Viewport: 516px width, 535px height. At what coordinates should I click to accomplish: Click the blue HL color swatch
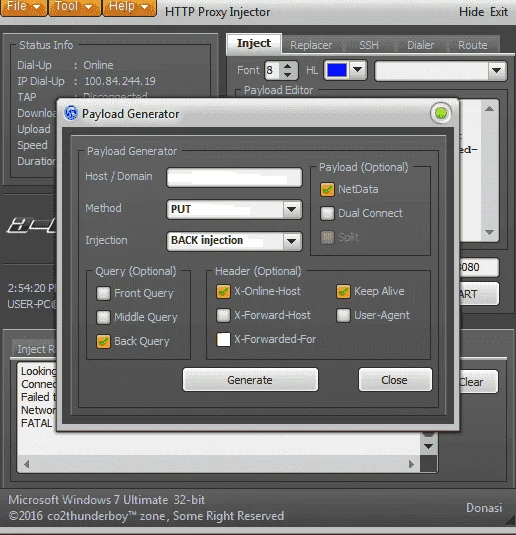click(x=337, y=70)
